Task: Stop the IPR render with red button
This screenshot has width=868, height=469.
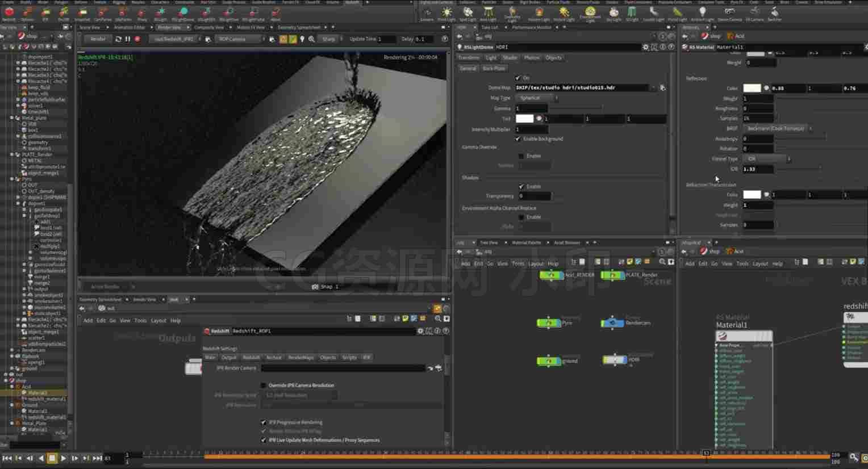Action: click(137, 39)
